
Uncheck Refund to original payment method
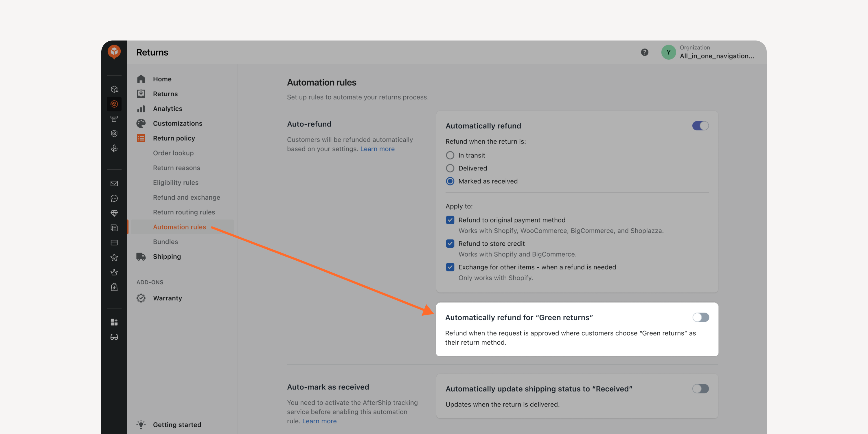450,220
